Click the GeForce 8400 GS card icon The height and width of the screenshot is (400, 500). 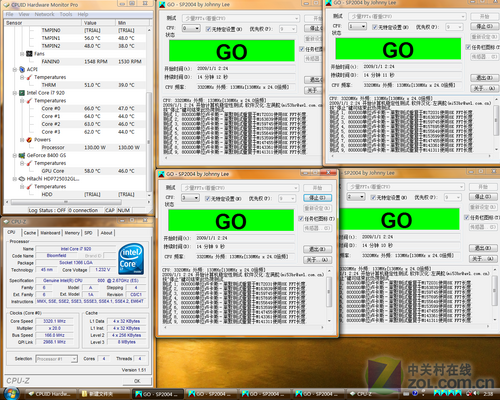pos(22,155)
